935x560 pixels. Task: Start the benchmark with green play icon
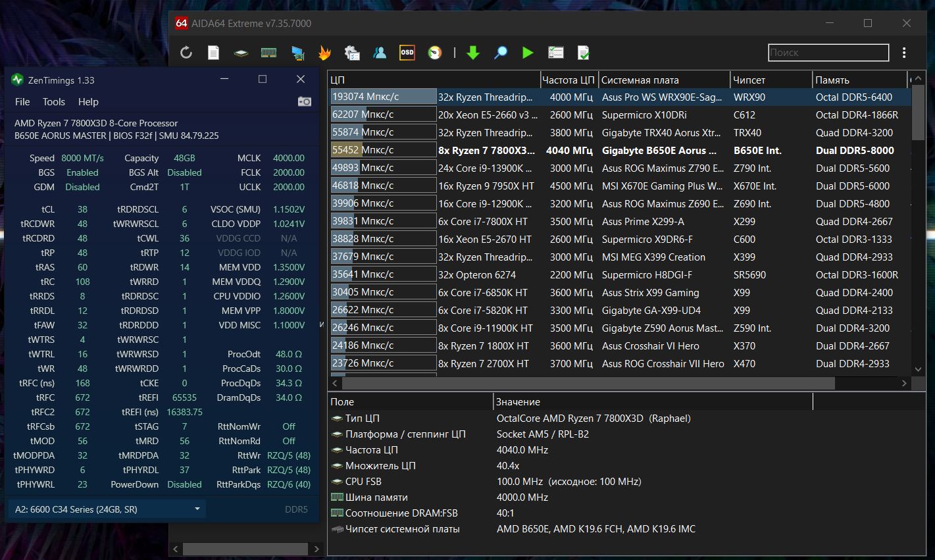[528, 53]
